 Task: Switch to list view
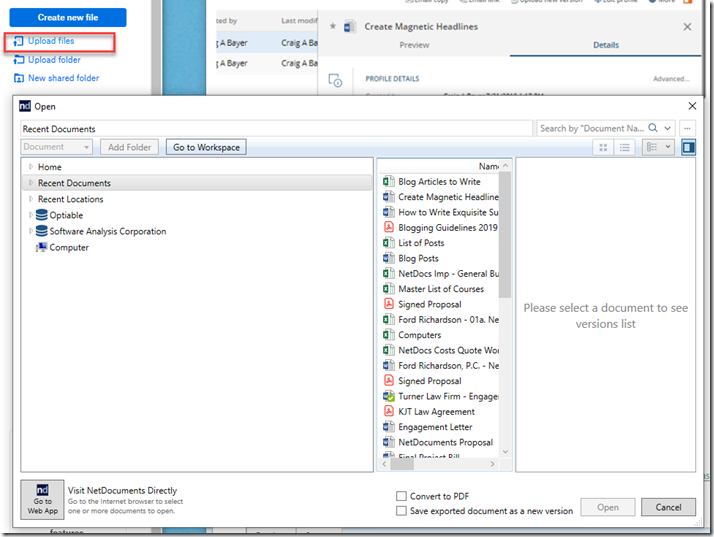click(624, 147)
